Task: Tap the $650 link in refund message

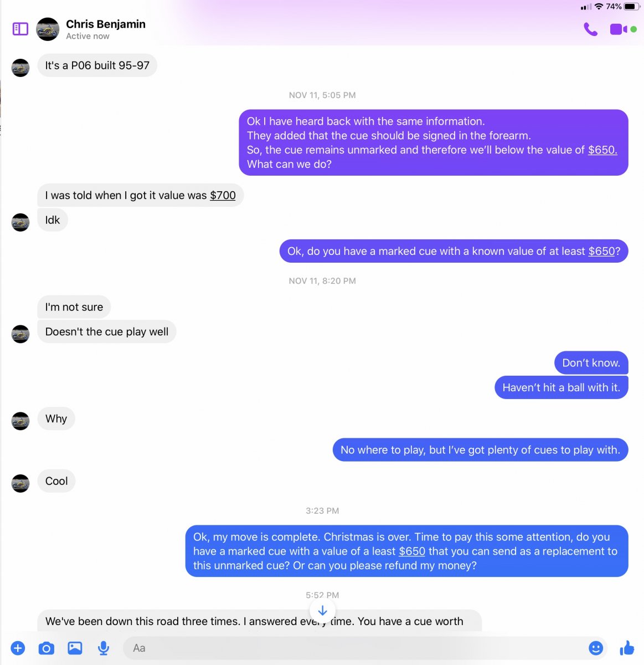Action: coord(412,551)
